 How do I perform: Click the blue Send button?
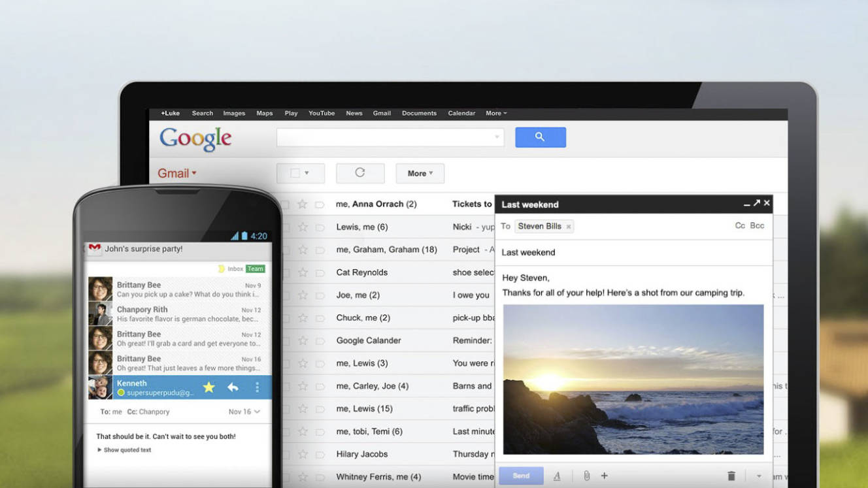pos(521,476)
